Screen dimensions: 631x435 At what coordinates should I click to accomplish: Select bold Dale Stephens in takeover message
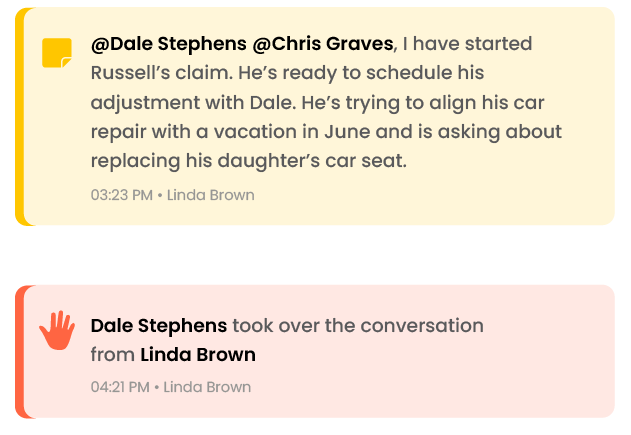(159, 326)
